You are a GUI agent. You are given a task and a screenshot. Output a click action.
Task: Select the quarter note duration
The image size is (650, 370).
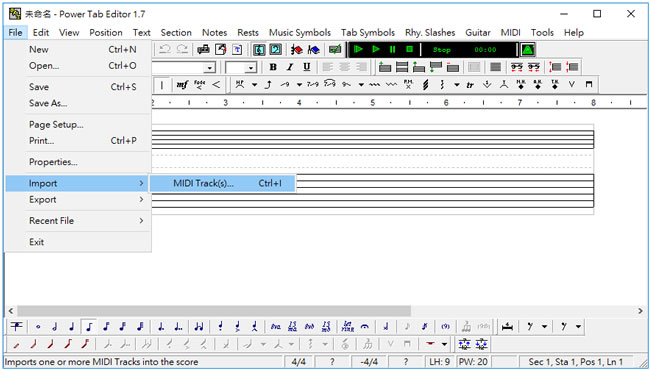coord(72,327)
